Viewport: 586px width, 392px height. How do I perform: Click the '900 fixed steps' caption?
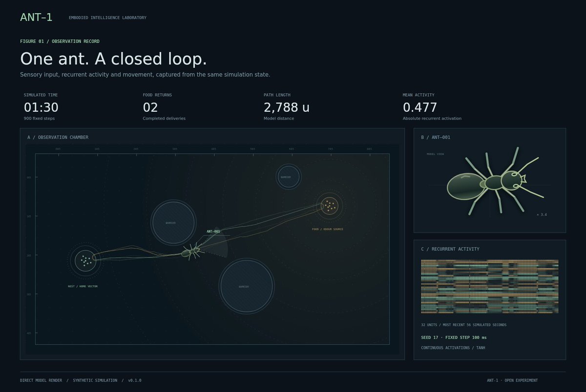pyautogui.click(x=39, y=119)
